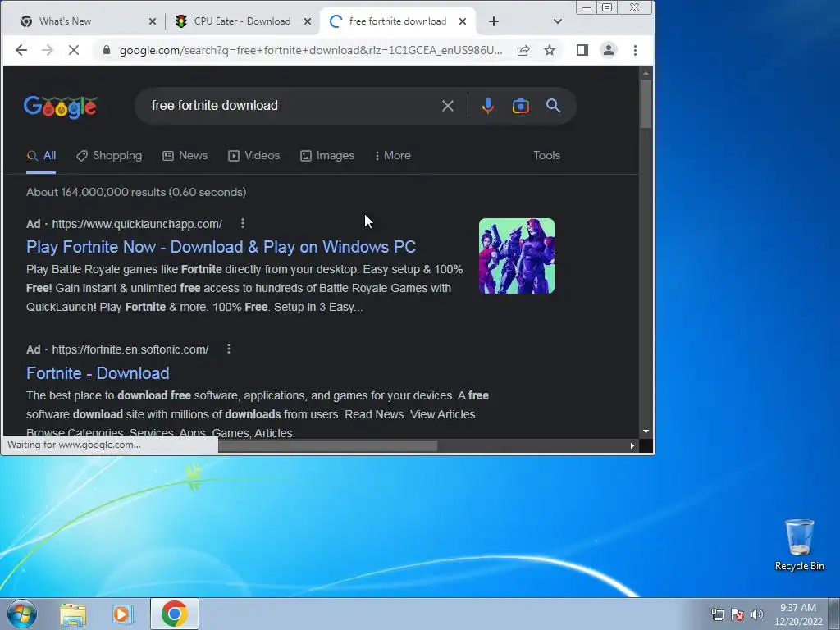Share this page icon in address bar
Viewport: 840px width, 630px height.
[x=523, y=50]
